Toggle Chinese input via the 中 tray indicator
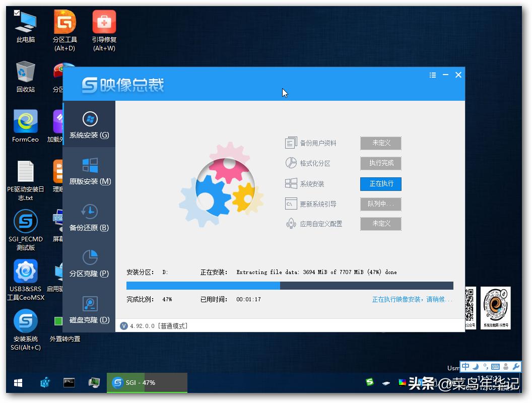This screenshot has width=532, height=403. tap(465, 366)
